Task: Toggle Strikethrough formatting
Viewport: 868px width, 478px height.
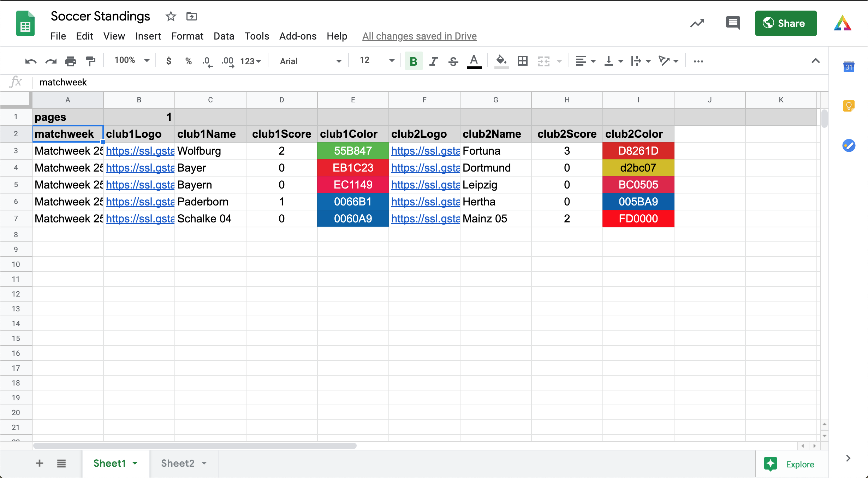Action: [x=453, y=61]
